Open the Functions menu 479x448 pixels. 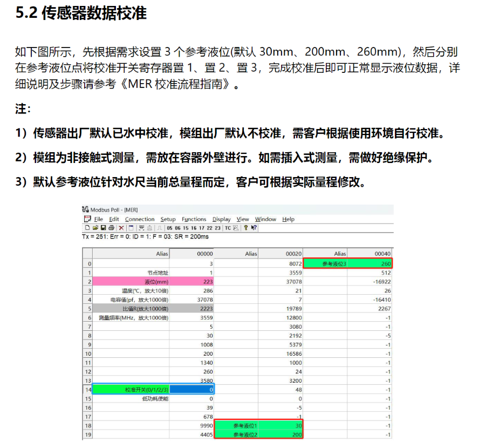point(194,219)
